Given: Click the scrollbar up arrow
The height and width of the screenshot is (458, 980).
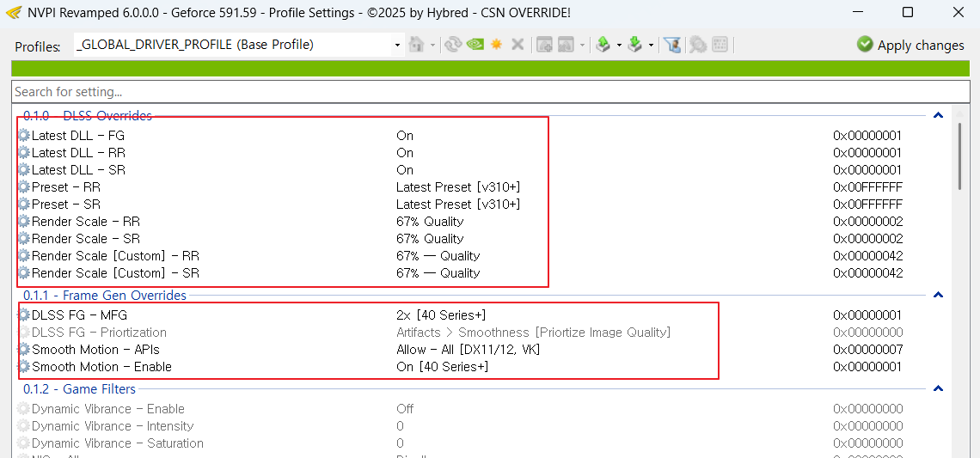Looking at the screenshot, I should click(960, 113).
